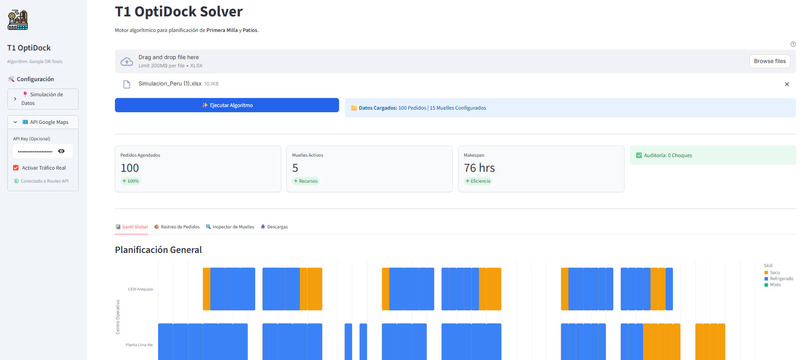
Task: Focus the API Key password field
Action: tap(35, 151)
